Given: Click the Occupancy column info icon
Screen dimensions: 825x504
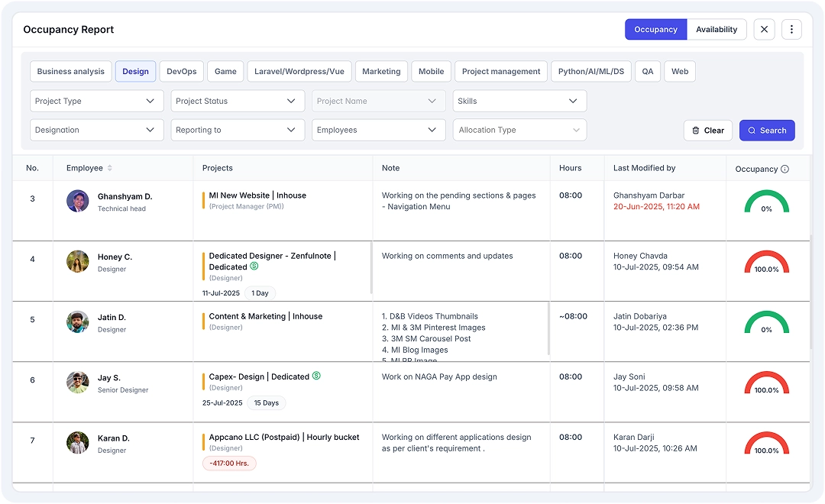Looking at the screenshot, I should [x=785, y=169].
